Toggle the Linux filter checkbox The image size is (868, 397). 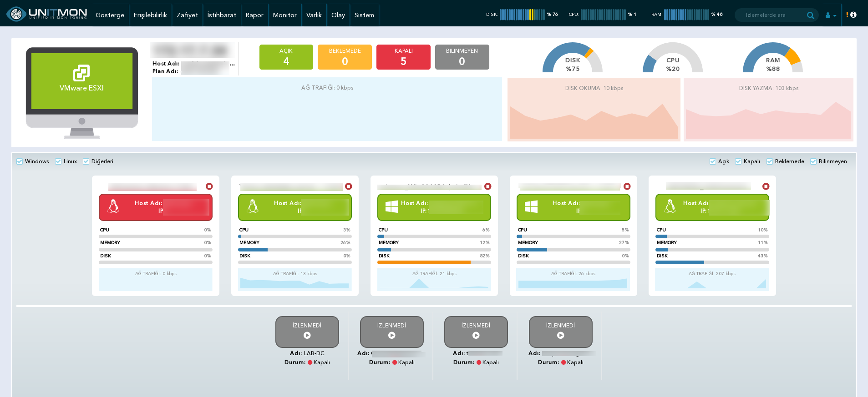tap(58, 161)
